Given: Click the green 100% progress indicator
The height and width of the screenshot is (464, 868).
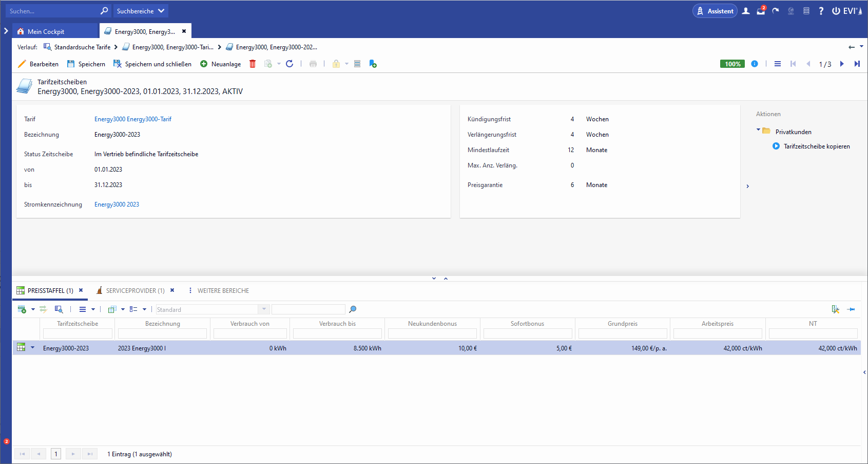Looking at the screenshot, I should pos(732,64).
